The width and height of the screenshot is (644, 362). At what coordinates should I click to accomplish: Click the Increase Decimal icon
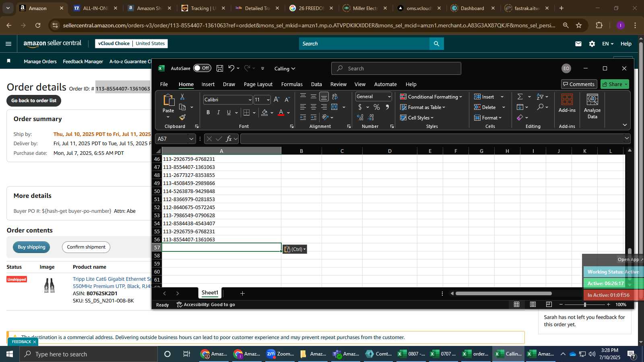(360, 117)
